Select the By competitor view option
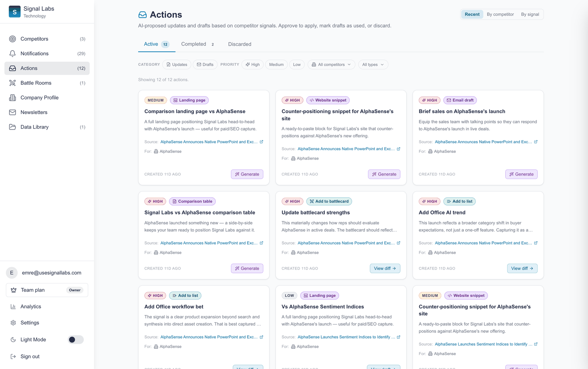This screenshot has width=588, height=369. (x=500, y=14)
